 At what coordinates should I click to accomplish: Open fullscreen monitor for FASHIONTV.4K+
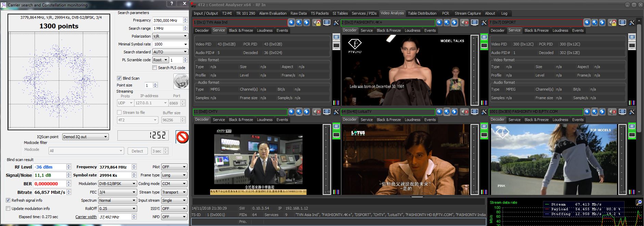(x=475, y=23)
